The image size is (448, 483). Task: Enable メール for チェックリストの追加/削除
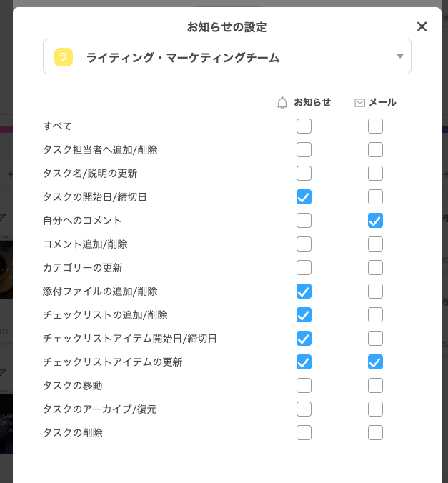pos(375,315)
